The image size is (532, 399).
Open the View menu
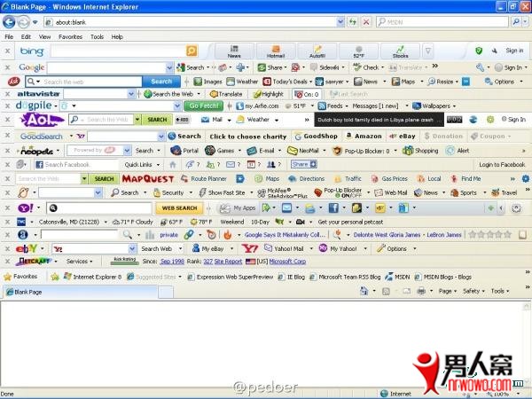coord(44,36)
